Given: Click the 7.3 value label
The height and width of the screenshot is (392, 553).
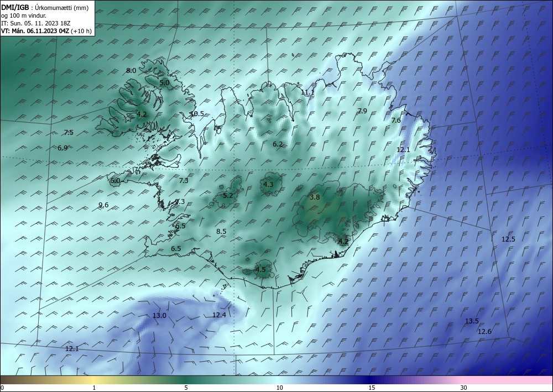Looking at the screenshot, I should click(184, 180).
